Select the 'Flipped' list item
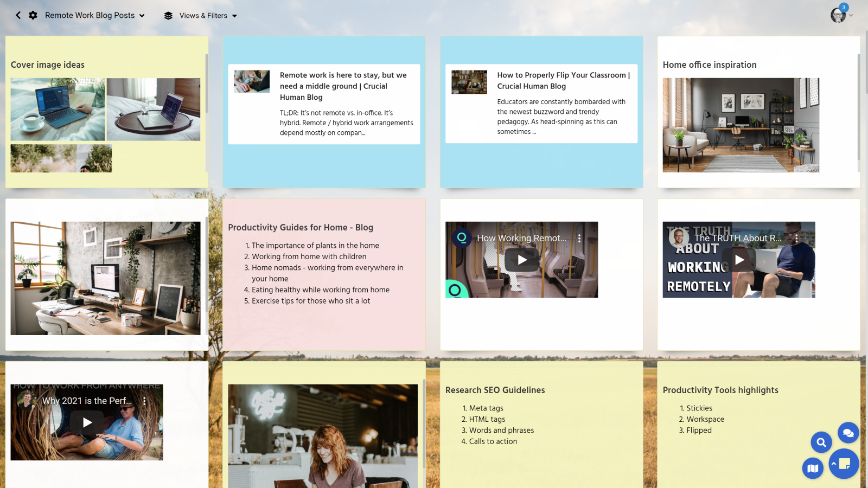Image resolution: width=868 pixels, height=488 pixels. point(699,431)
